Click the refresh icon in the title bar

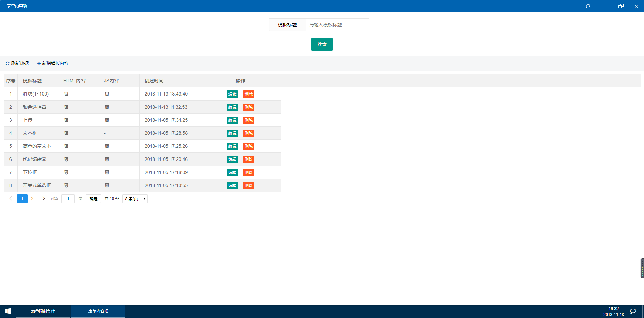pyautogui.click(x=588, y=6)
